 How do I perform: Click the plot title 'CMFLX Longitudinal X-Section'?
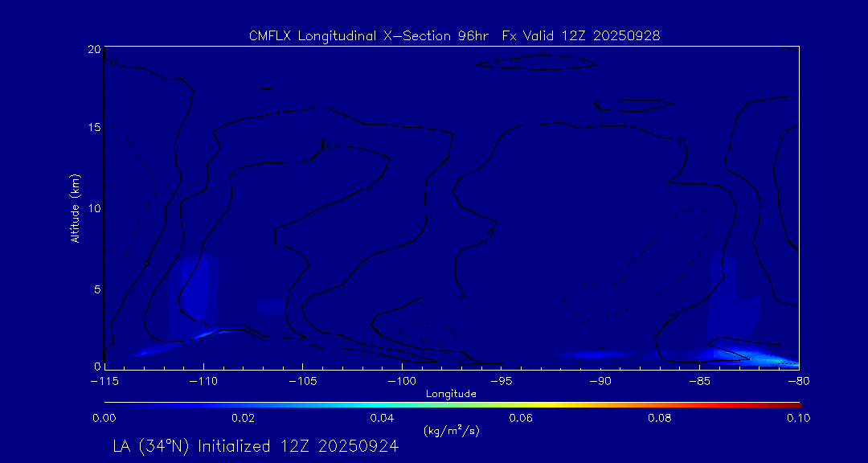pyautogui.click(x=454, y=36)
